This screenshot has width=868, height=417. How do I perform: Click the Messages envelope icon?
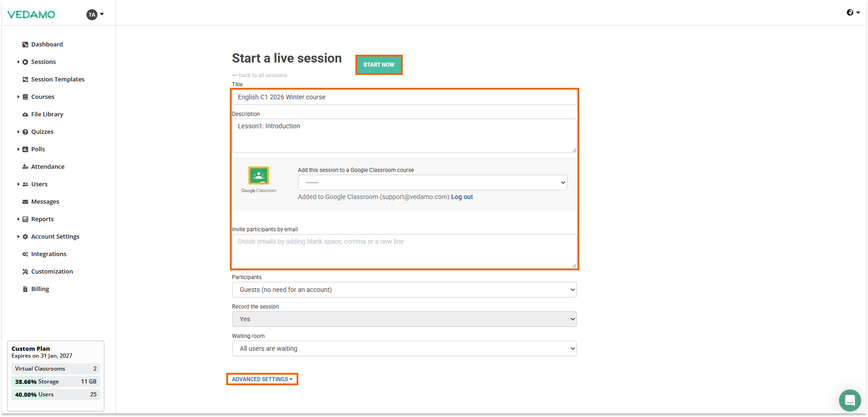tap(25, 202)
